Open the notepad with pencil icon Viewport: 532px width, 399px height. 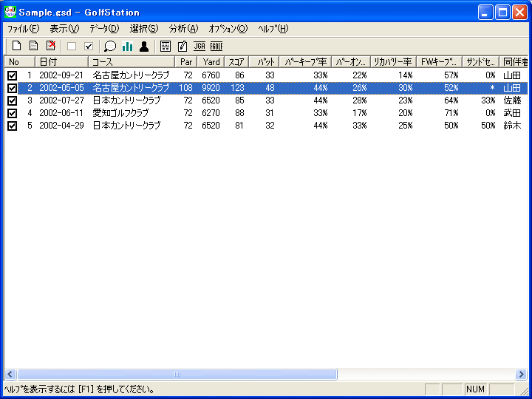183,46
